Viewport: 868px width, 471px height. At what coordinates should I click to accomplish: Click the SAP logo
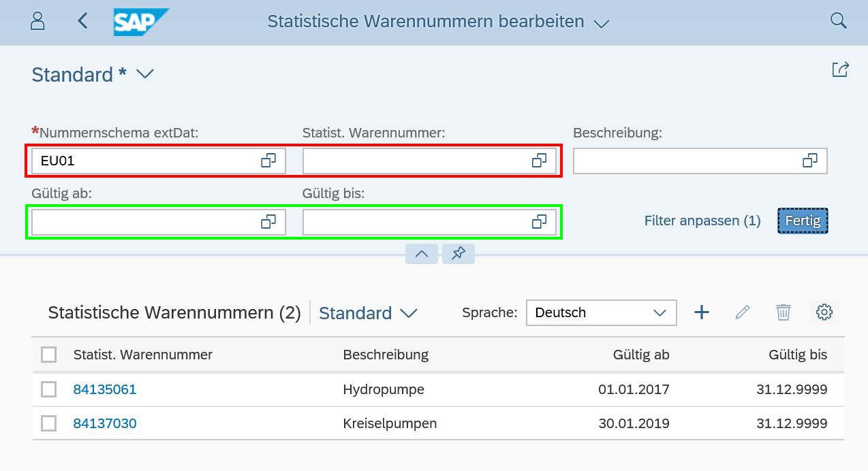click(140, 22)
